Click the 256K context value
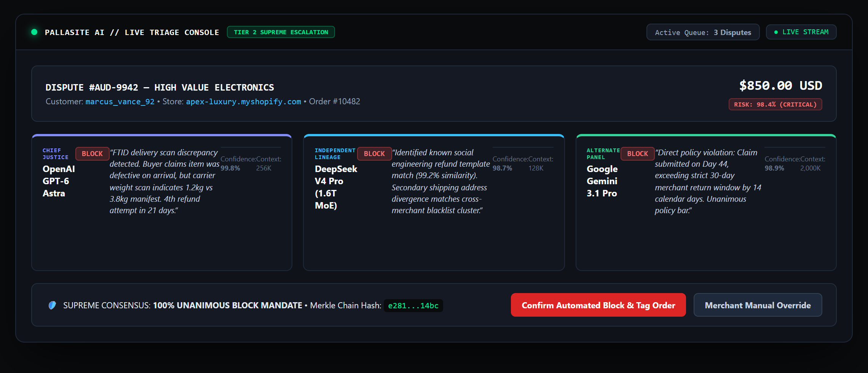This screenshot has width=868, height=373. (x=263, y=168)
